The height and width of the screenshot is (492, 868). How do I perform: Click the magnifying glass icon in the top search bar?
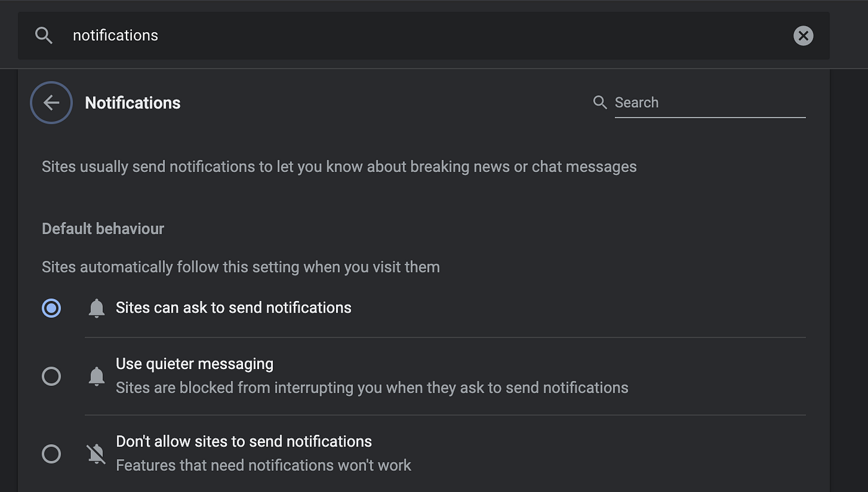[x=43, y=35]
